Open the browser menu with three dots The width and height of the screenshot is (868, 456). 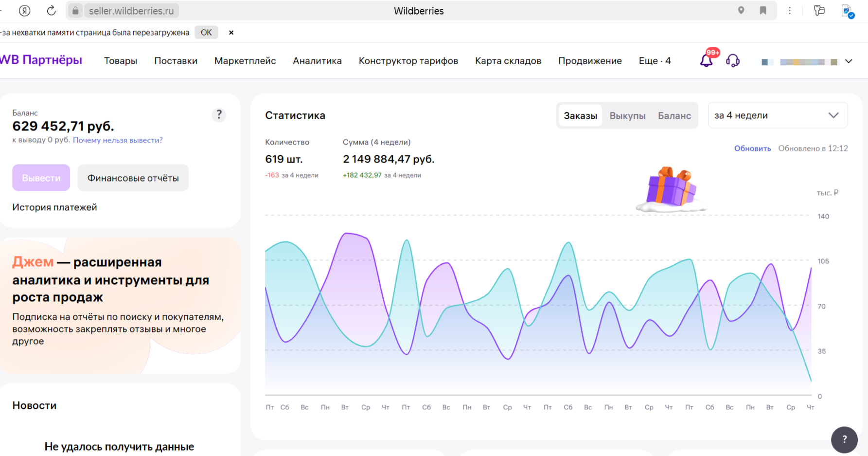[x=790, y=10]
